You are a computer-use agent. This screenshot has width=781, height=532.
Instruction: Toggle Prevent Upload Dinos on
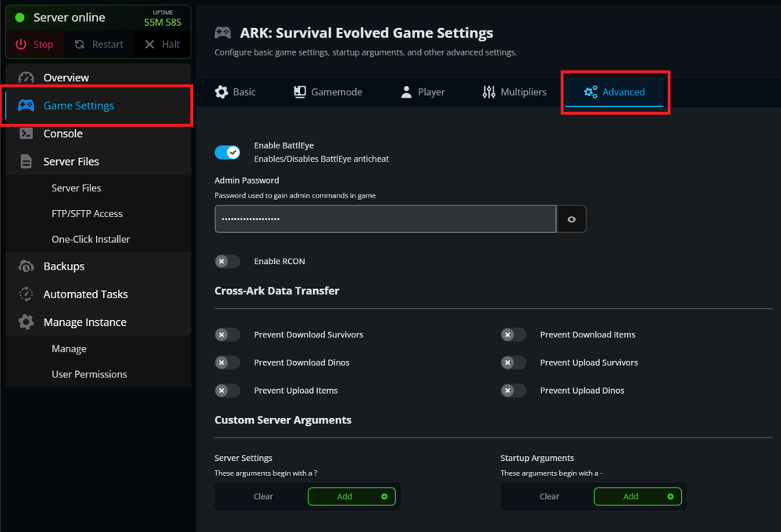[x=513, y=390]
